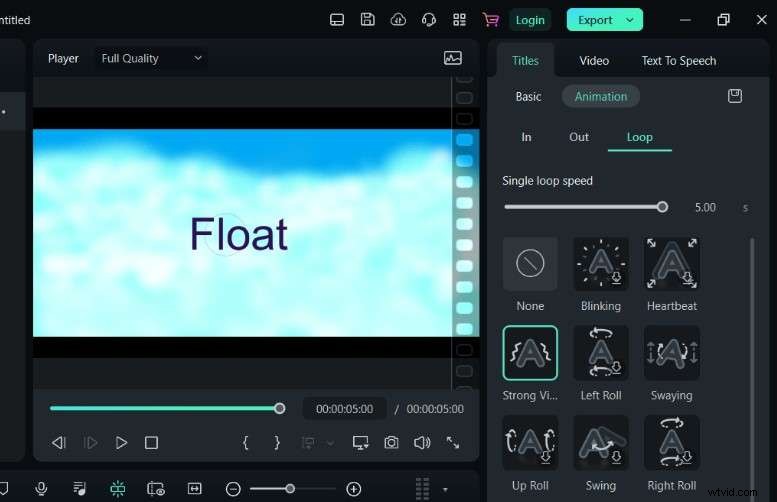Click the zoom to fit timeline icon
777x502 pixels.
[195, 489]
